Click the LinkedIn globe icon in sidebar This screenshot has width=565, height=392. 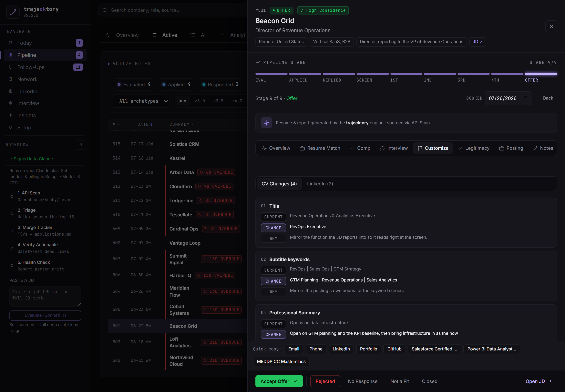click(x=11, y=91)
